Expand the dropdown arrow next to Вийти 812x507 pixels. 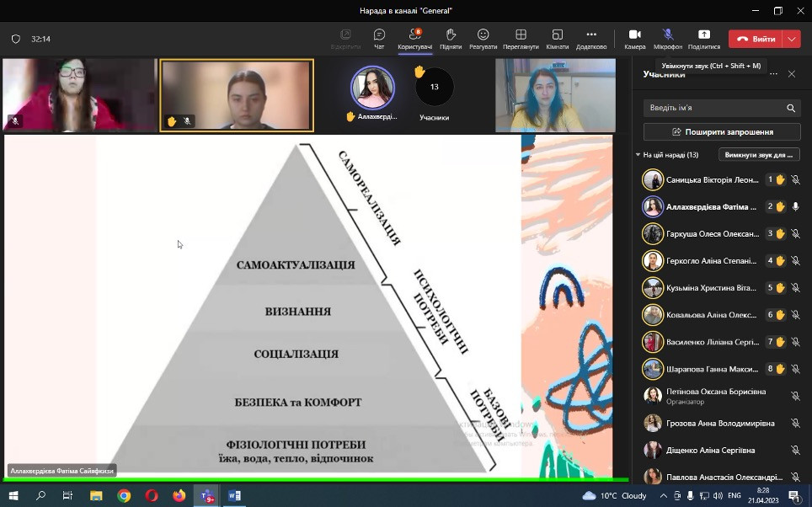point(791,39)
